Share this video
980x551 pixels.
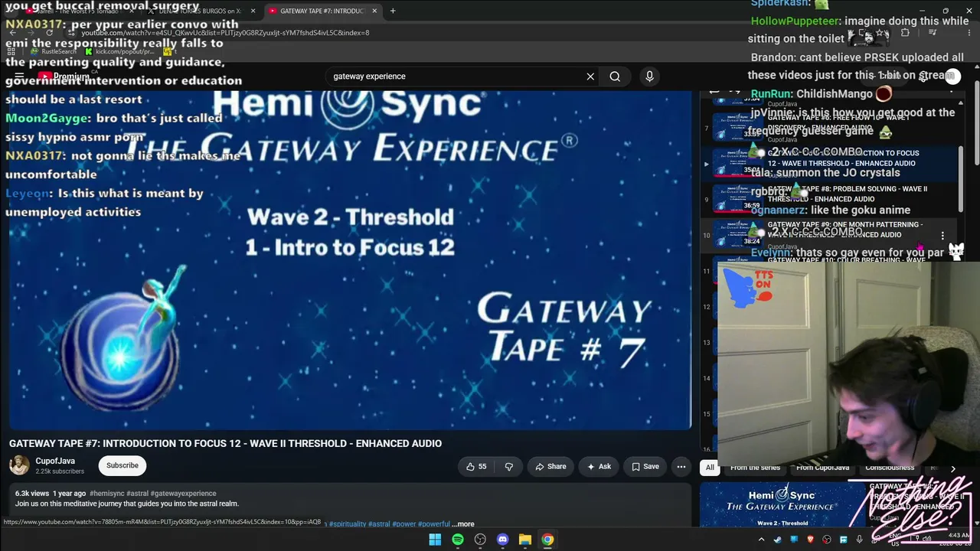pyautogui.click(x=550, y=466)
